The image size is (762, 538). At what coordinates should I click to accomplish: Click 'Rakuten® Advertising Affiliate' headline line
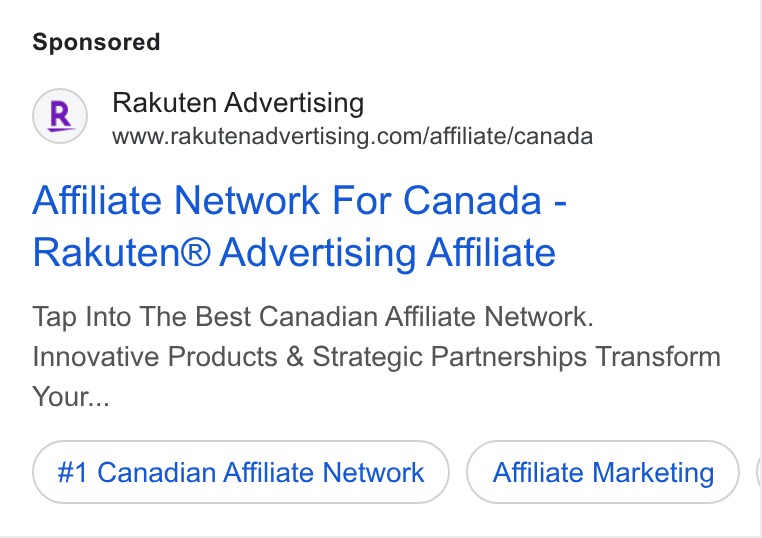tap(294, 253)
